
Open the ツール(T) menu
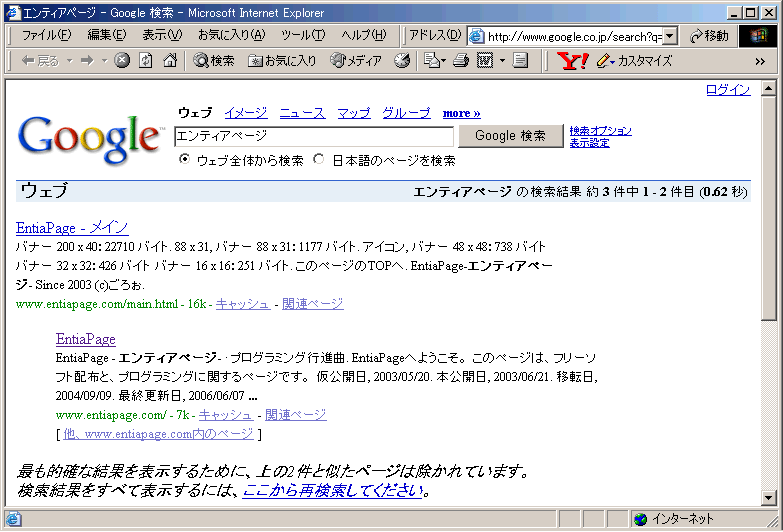[x=303, y=35]
